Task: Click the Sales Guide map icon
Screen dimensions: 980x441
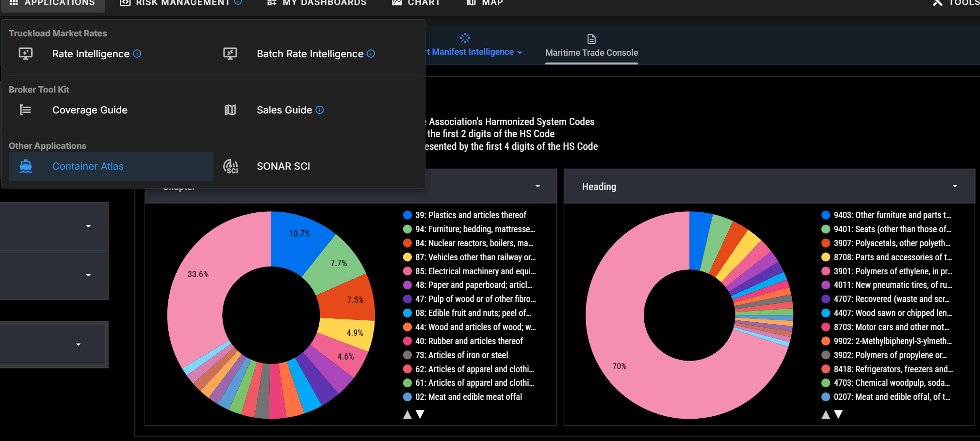Action: pyautogui.click(x=230, y=110)
